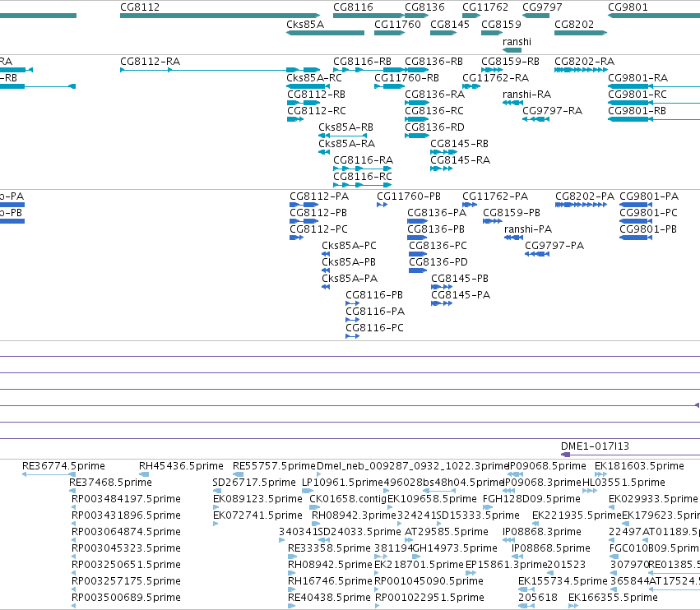Select the RE37468.5prime EST
Screen dimensions: 700x610
coord(72,491)
